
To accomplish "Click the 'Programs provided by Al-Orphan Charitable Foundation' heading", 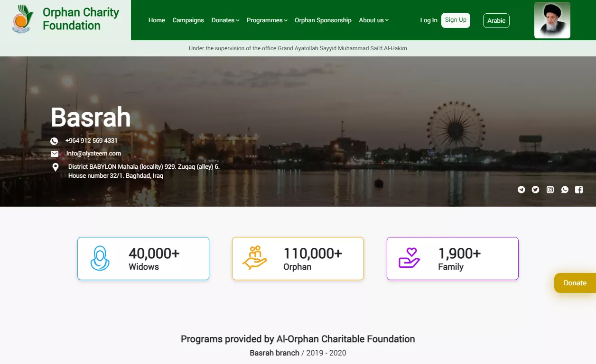I will pos(298,339).
